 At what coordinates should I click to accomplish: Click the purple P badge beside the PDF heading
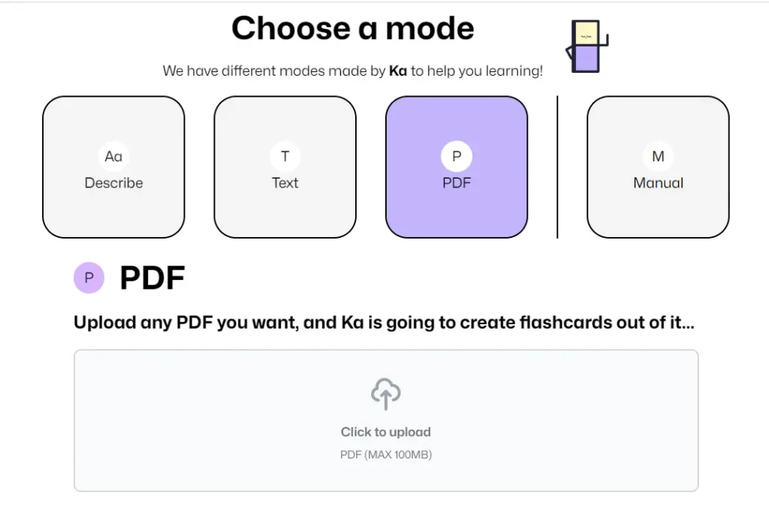(x=89, y=278)
